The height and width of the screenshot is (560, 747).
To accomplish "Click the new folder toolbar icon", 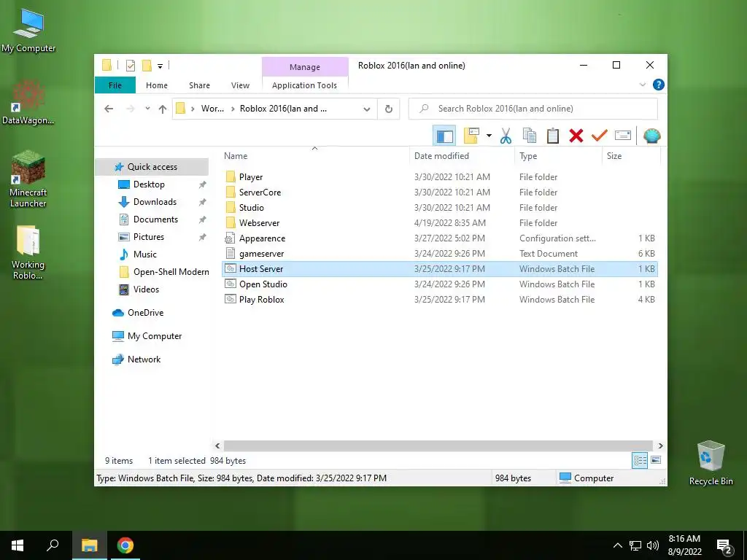I will pyautogui.click(x=471, y=136).
